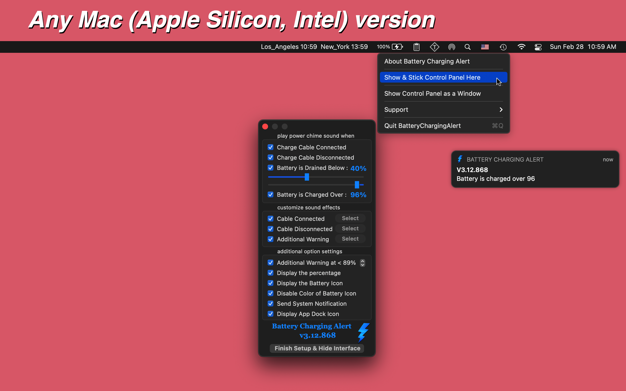
Task: Click the battery drained below slider handle
Action: pos(307,177)
